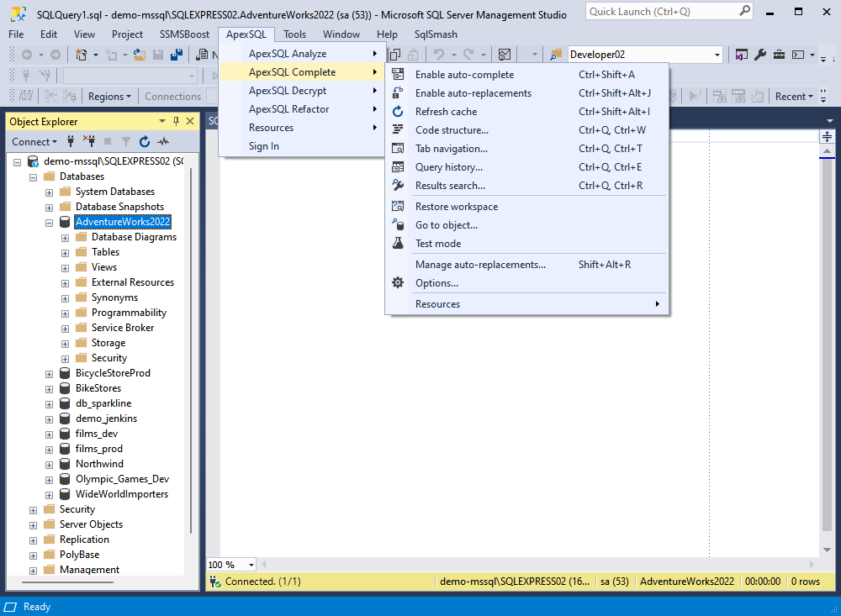This screenshot has width=841, height=616.
Task: Click the Undo icon in the toolbar
Action: pyautogui.click(x=439, y=54)
